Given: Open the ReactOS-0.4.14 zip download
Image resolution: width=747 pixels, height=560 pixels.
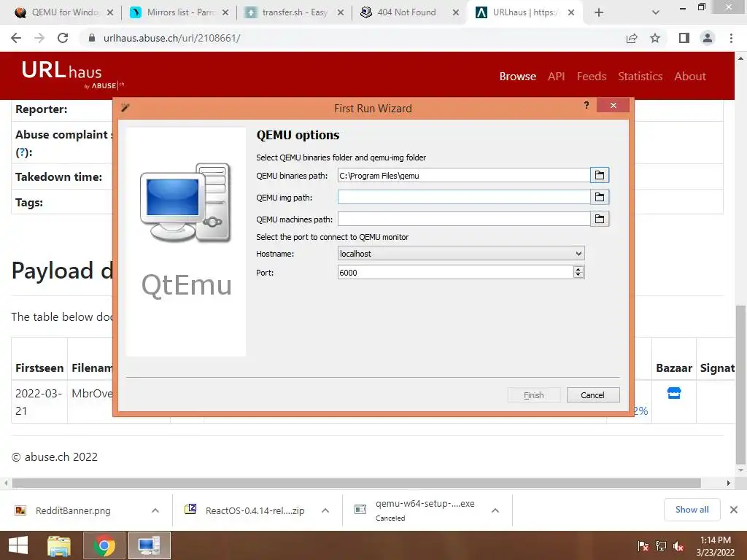Looking at the screenshot, I should pos(245,510).
